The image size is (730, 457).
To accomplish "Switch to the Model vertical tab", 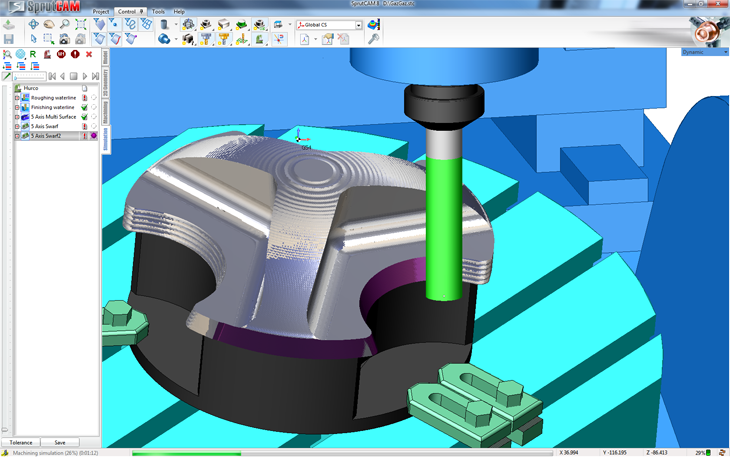I will tap(106, 58).
